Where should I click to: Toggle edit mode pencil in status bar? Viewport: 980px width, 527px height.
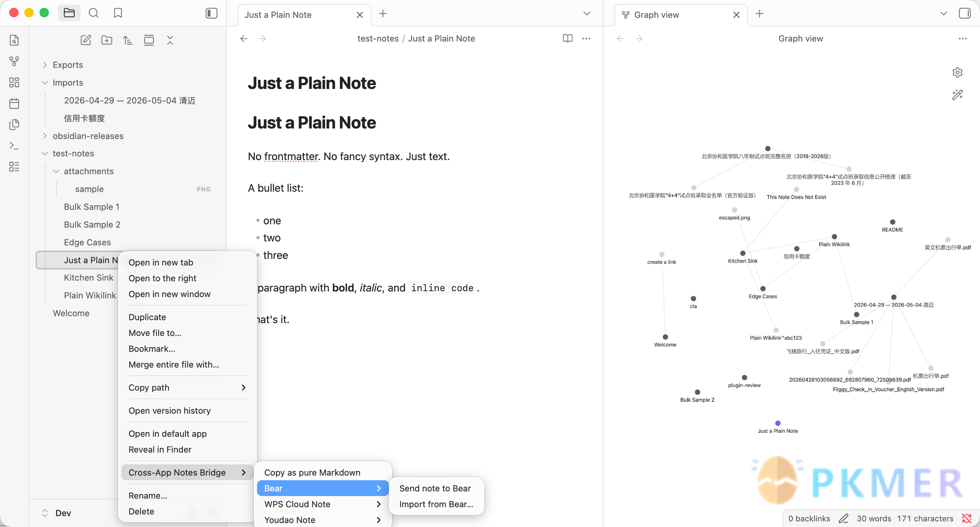pos(843,518)
